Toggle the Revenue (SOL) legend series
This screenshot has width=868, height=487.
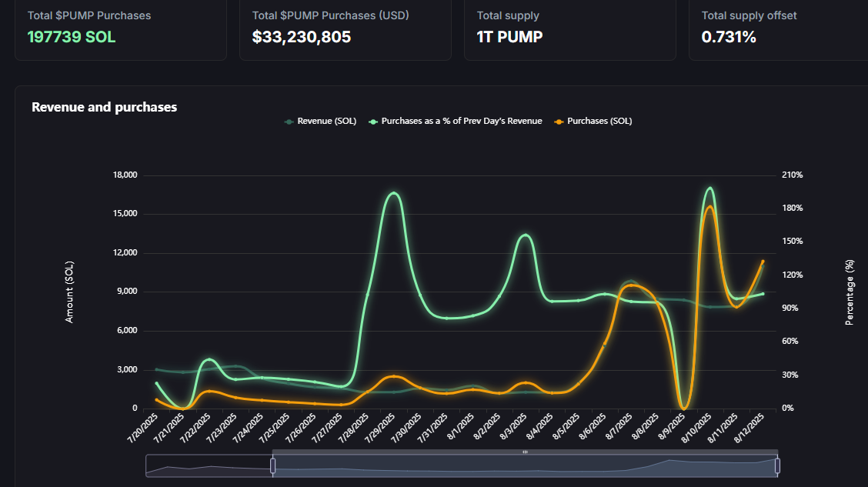321,121
